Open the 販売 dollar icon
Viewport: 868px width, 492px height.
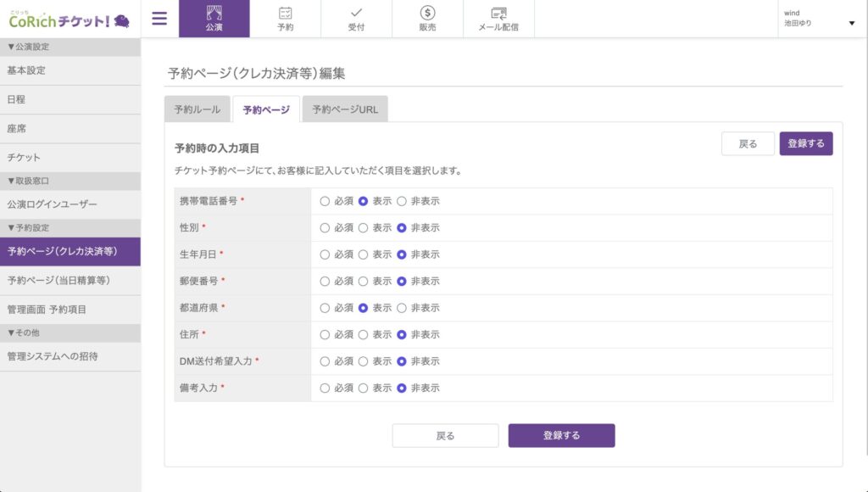pyautogui.click(x=427, y=14)
